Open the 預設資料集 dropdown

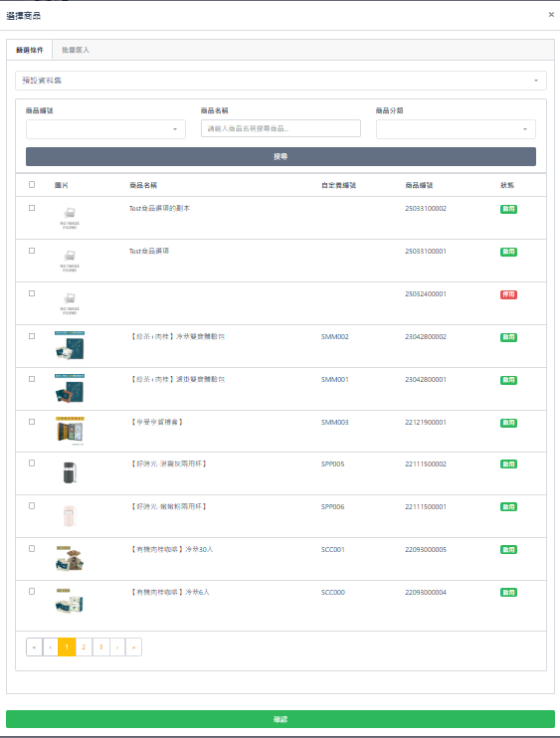[280, 81]
